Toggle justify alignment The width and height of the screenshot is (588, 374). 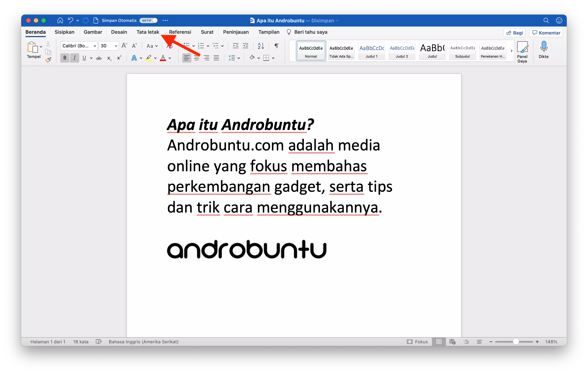(216, 58)
